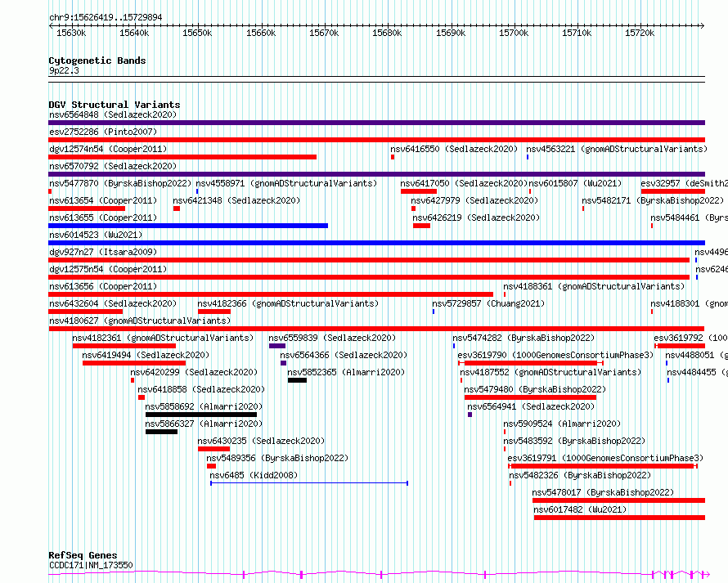Click the DGV Structural Variants track title

click(115, 105)
